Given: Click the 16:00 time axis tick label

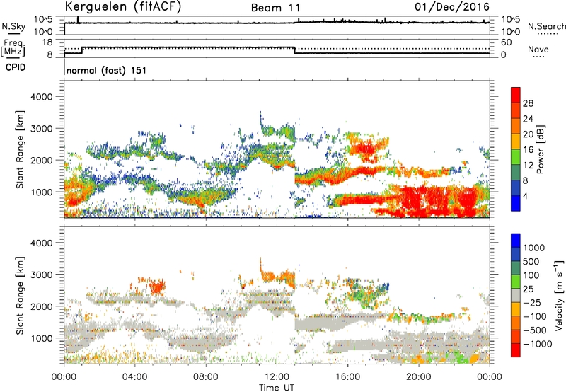Looking at the screenshot, I should coord(347,377).
